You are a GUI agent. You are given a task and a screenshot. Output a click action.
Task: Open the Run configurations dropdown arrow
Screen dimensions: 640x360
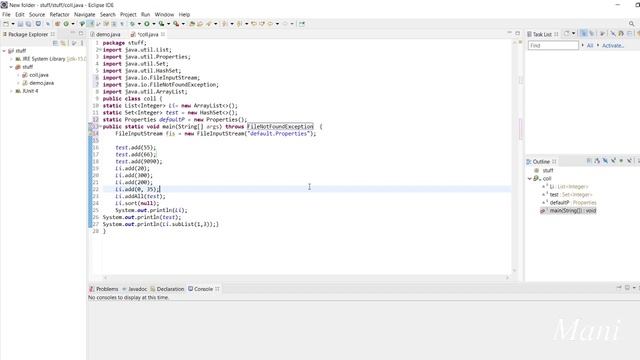[154, 24]
